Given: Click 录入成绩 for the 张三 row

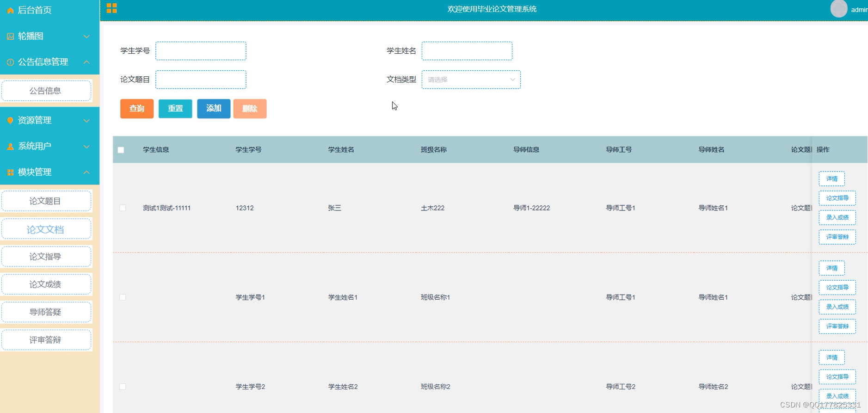Looking at the screenshot, I should (x=837, y=217).
